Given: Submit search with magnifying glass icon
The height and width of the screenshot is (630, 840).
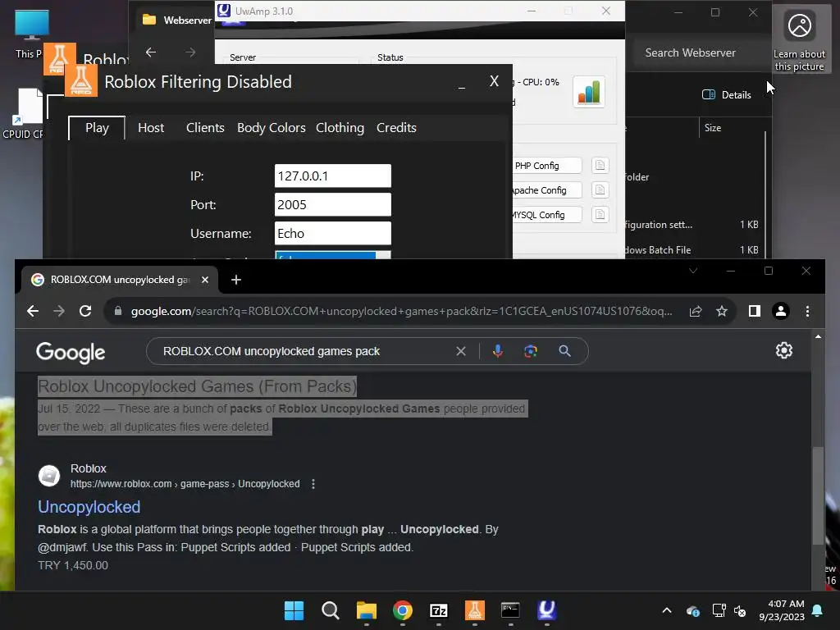Looking at the screenshot, I should (564, 351).
